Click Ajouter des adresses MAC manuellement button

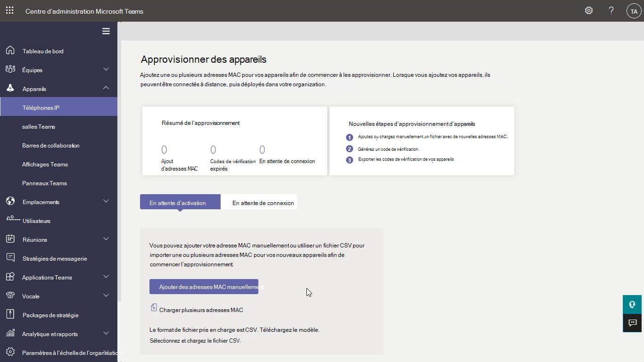[x=204, y=287]
